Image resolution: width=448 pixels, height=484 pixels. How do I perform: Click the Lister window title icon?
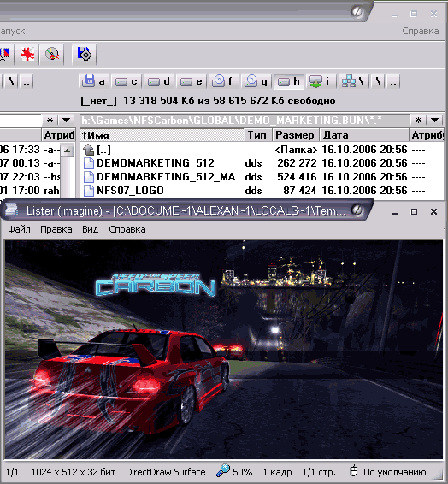12,210
